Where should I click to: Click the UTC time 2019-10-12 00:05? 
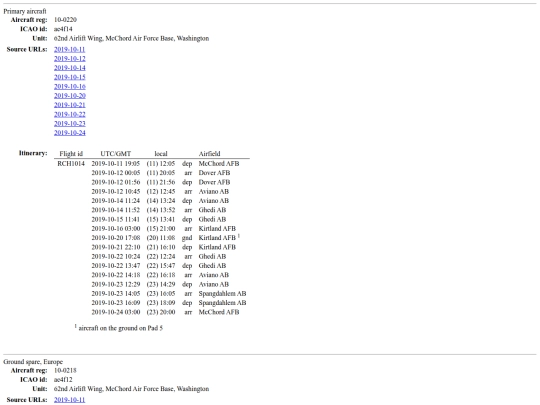[116, 173]
